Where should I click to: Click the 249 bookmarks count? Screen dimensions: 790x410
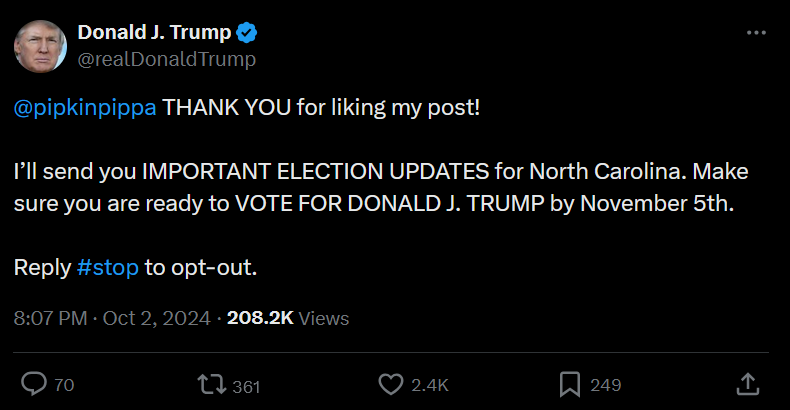(x=605, y=385)
